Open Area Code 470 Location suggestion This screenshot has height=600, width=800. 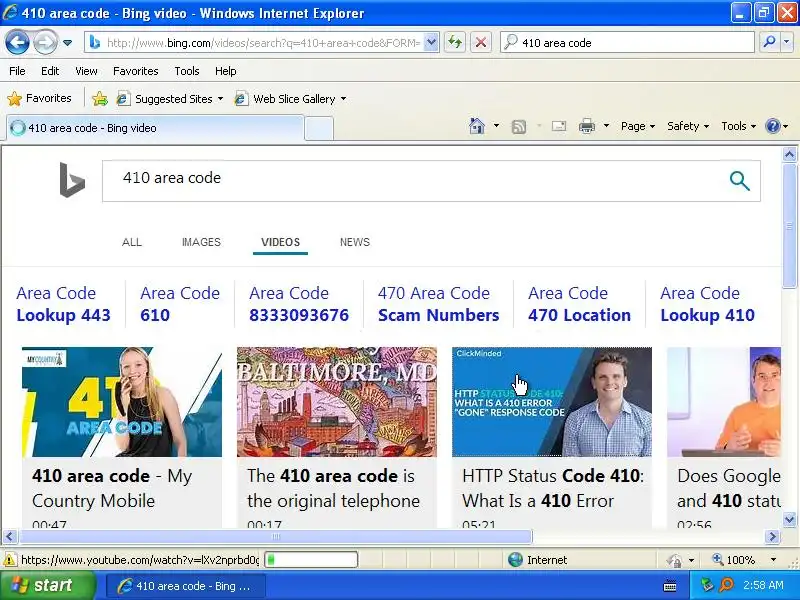pyautogui.click(x=579, y=304)
